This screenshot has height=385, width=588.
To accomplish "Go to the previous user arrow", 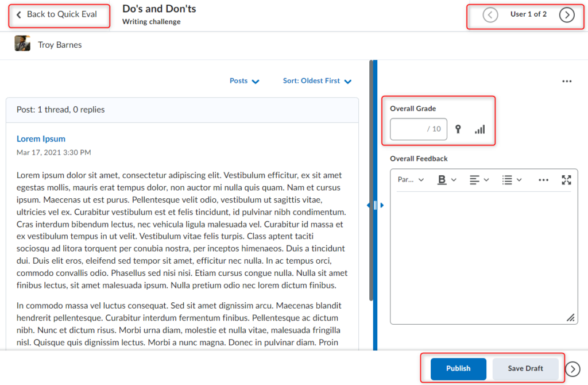I will (x=490, y=14).
